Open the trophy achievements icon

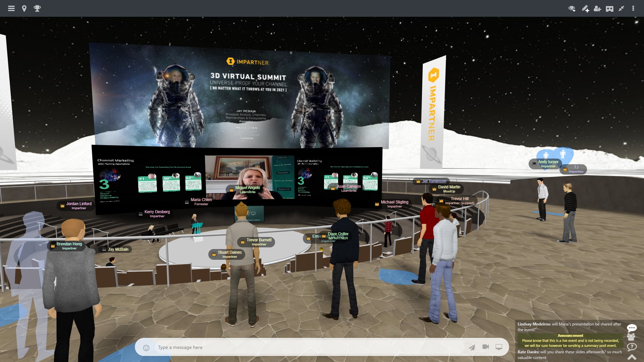37,8
